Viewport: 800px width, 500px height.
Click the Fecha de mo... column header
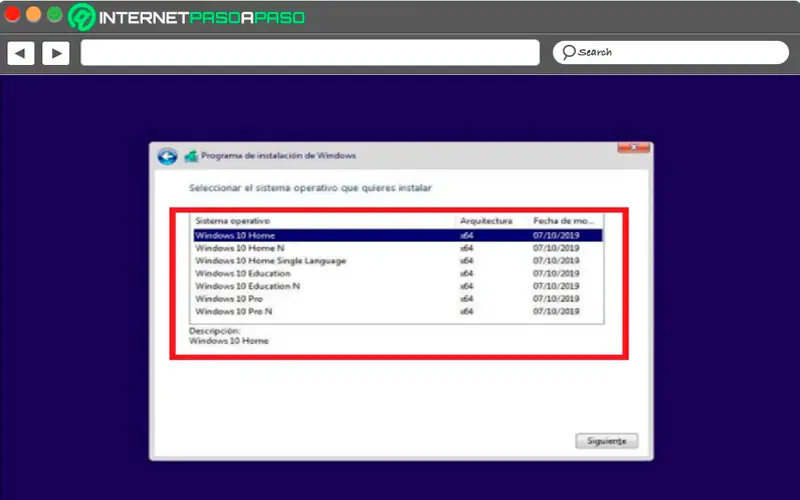tap(565, 221)
